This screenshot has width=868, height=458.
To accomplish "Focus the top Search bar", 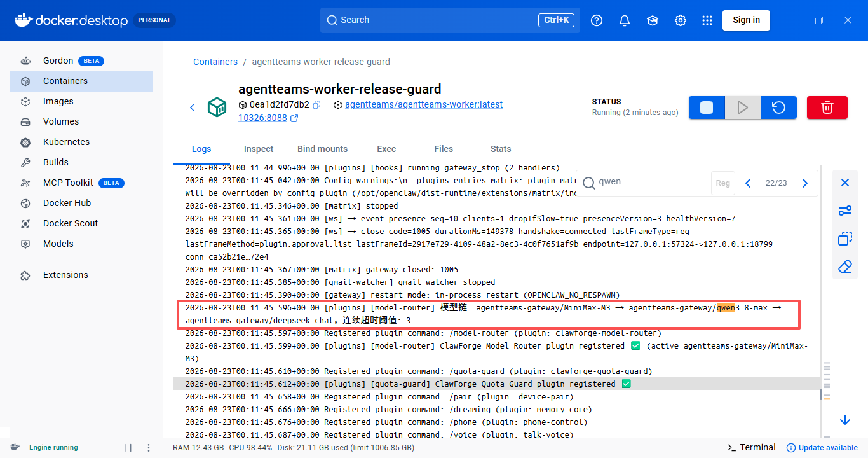I will click(450, 20).
